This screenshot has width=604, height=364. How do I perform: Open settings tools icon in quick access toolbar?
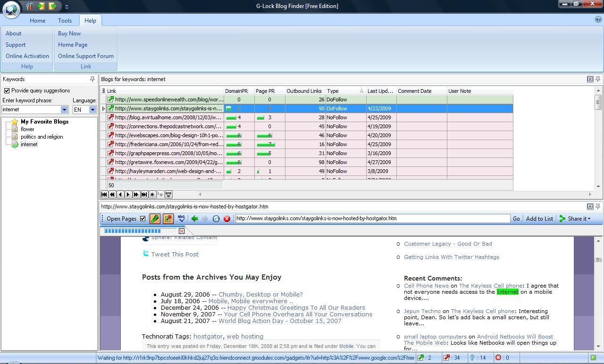tap(30, 6)
